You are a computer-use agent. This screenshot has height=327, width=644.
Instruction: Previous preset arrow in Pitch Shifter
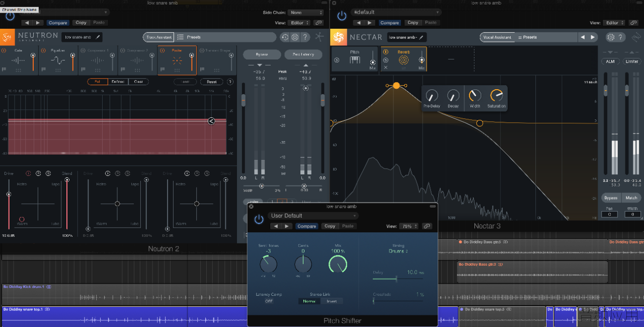[276, 226]
